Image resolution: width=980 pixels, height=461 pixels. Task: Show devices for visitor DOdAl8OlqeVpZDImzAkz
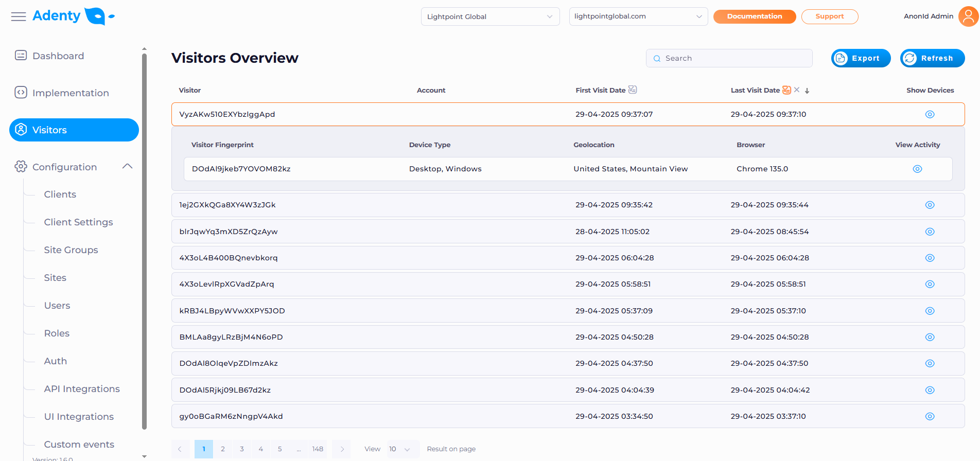point(930,363)
